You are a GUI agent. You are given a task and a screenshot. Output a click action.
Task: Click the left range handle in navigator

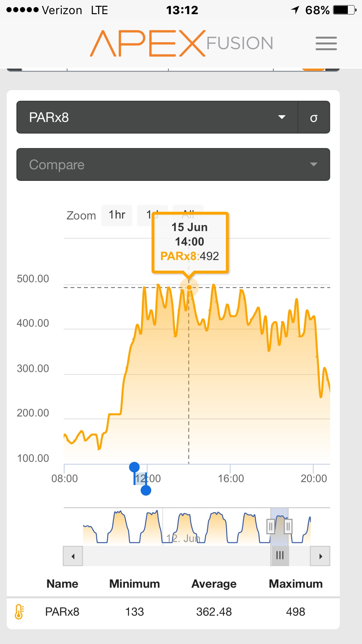[271, 527]
